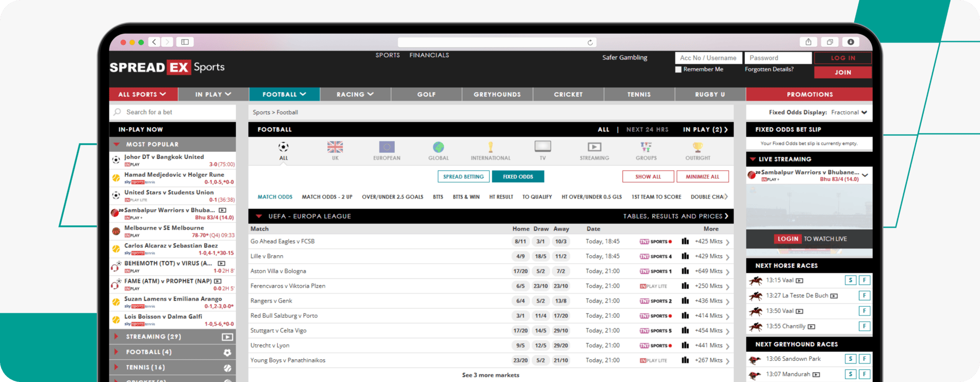Switch to the HT Result tab
This screenshot has height=382, width=980.
(501, 197)
